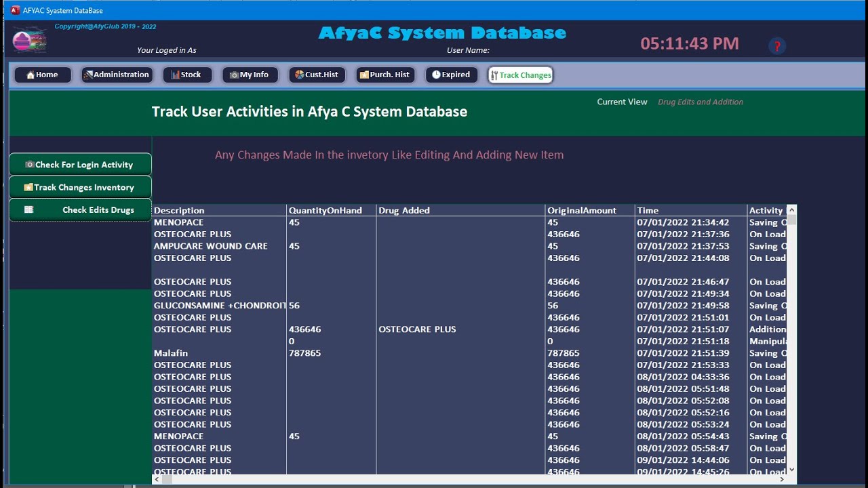Go to the Home page
Viewport: 868px width, 488px height.
(43, 75)
